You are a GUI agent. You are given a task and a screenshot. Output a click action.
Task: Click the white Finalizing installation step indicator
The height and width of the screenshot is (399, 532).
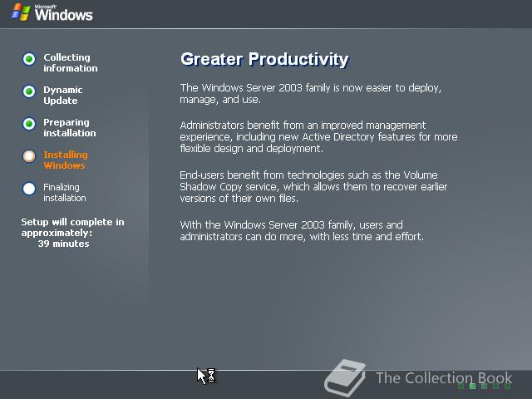pyautogui.click(x=29, y=189)
